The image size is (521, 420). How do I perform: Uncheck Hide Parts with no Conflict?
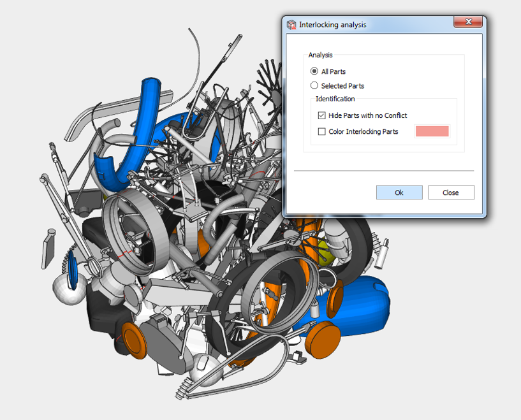click(321, 115)
